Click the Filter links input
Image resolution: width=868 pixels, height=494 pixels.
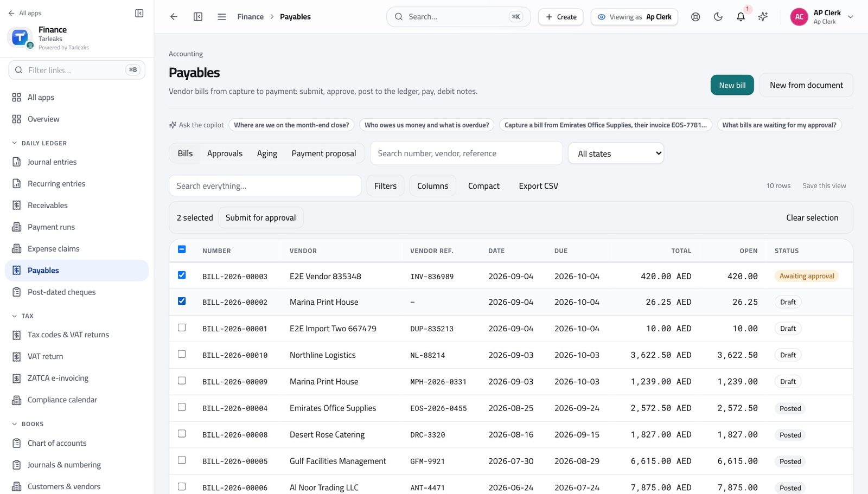[76, 70]
